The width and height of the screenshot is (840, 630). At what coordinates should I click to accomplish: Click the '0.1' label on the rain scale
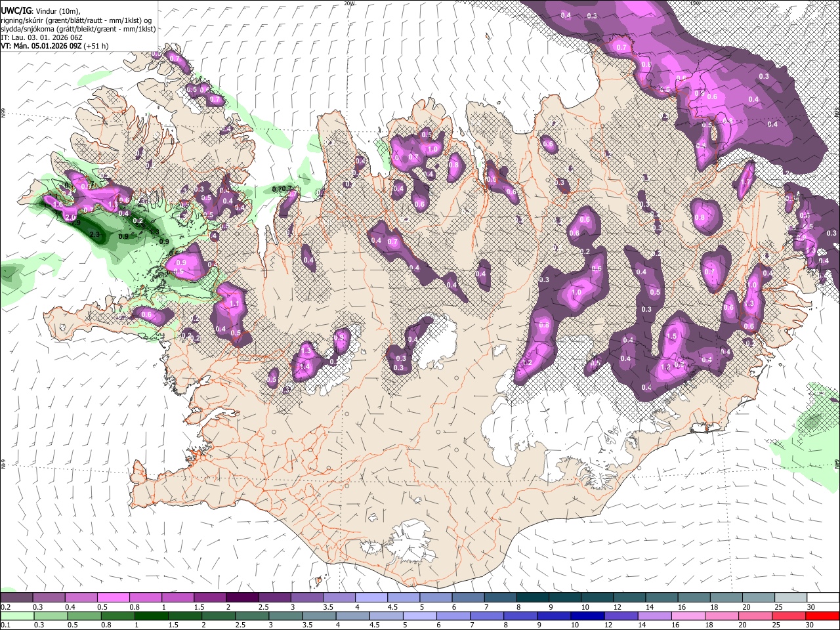(x=5, y=625)
